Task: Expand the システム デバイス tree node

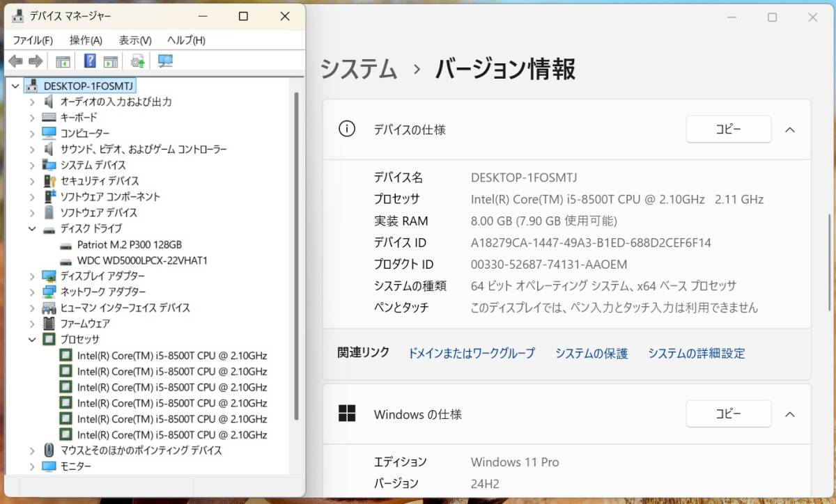Action: (32, 165)
